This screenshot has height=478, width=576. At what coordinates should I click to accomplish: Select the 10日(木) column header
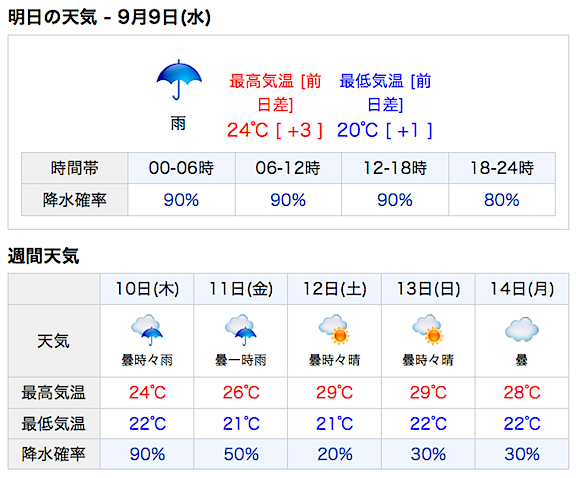coord(147,289)
